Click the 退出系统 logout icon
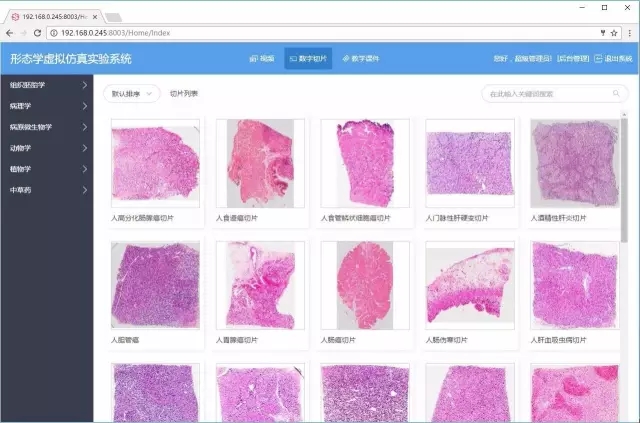640x423 pixels. click(598, 59)
